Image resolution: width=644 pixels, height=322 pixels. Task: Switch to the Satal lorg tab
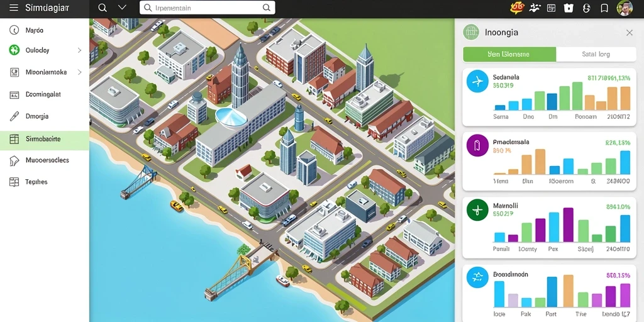(x=596, y=54)
